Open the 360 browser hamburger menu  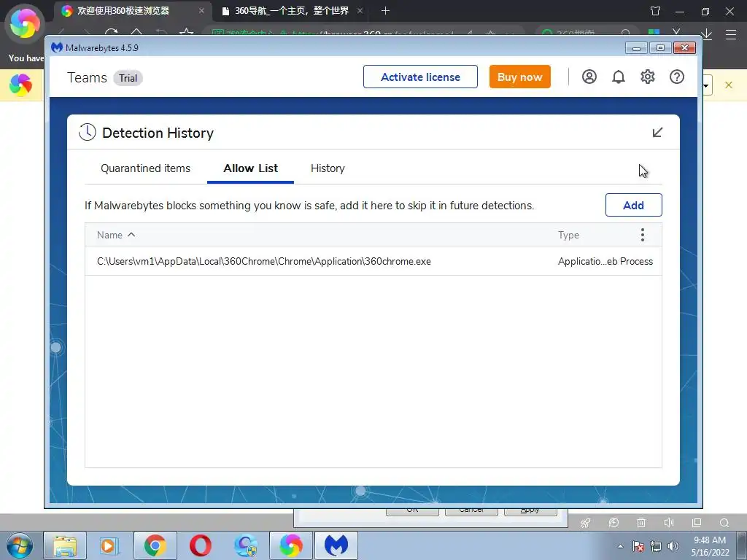(x=731, y=34)
